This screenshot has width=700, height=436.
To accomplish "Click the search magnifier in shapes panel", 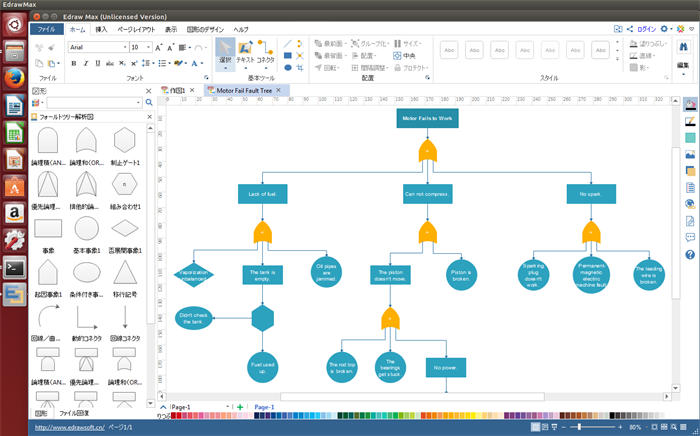I will [149, 102].
